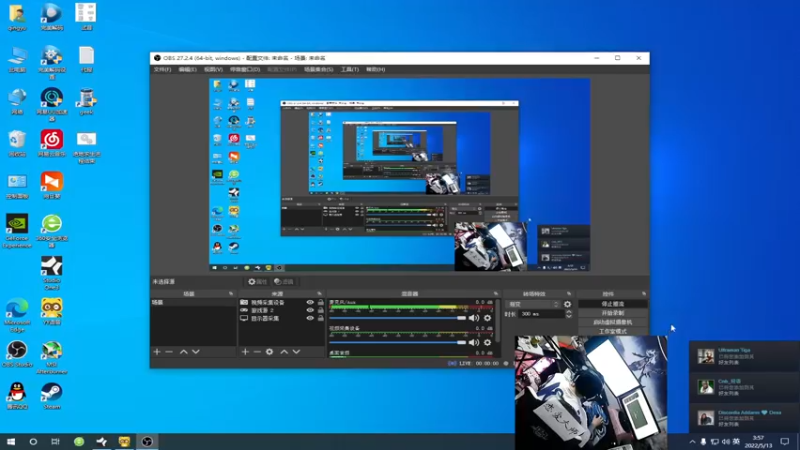Select display capture source row
Viewport: 800px width, 450px height.
282,318
